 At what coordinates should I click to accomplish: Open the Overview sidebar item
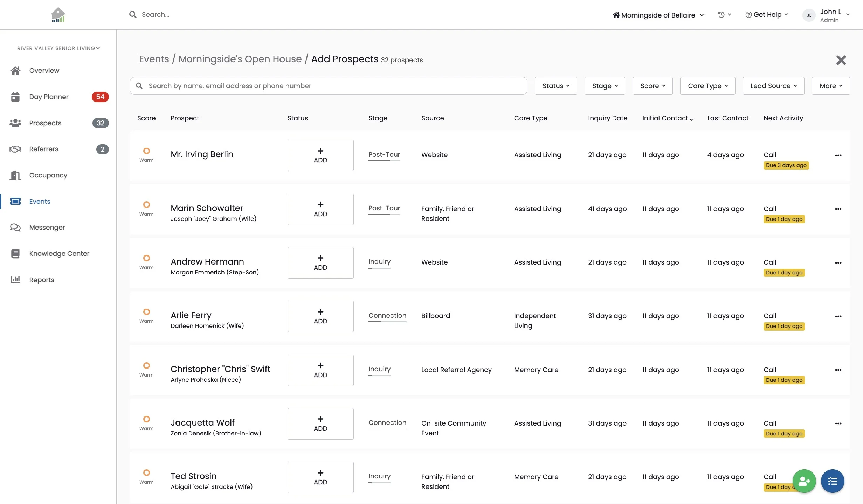[44, 70]
